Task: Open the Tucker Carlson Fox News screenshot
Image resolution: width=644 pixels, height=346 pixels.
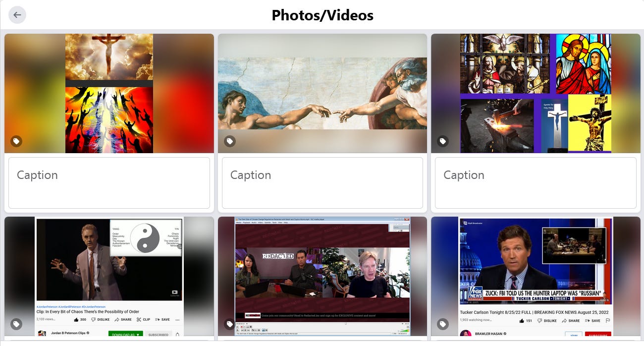Action: tap(536, 277)
